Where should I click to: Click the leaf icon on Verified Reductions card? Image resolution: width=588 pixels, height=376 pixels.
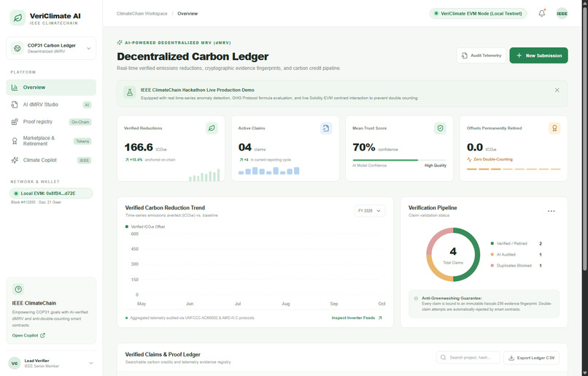click(x=212, y=128)
